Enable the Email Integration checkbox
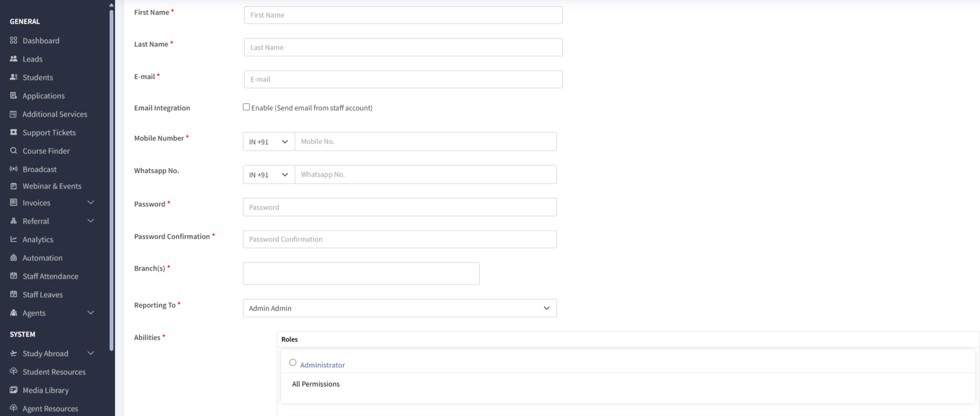Image resolution: width=980 pixels, height=416 pixels. [x=246, y=107]
